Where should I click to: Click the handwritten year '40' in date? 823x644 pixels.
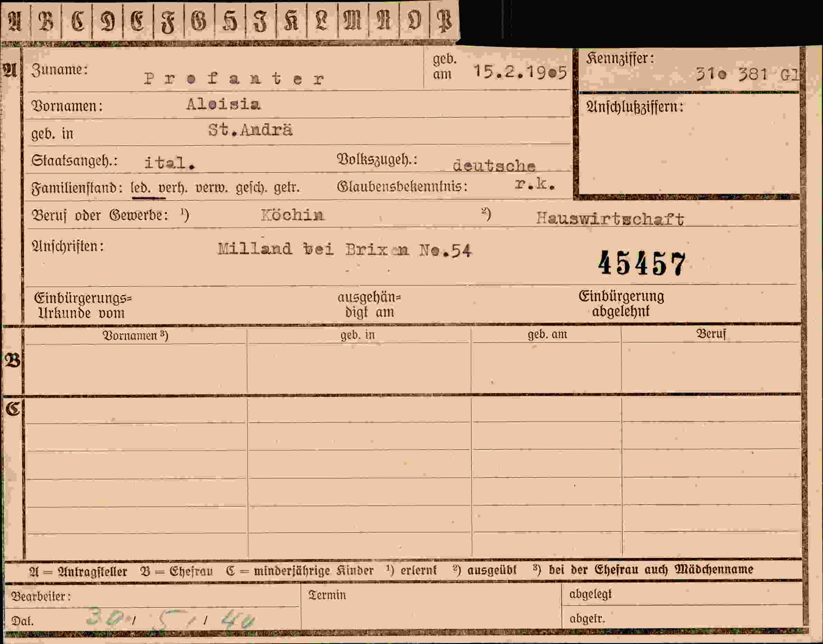(x=238, y=620)
